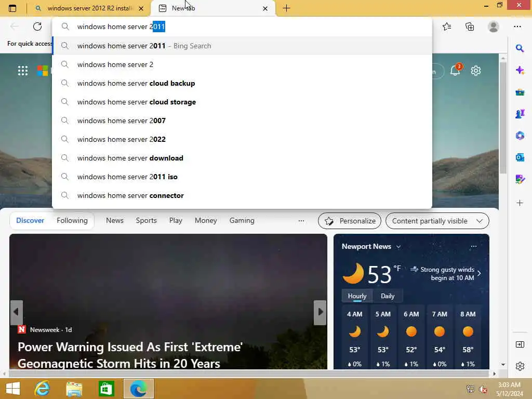Open Strong gusty winds alert arrow

coord(479,273)
